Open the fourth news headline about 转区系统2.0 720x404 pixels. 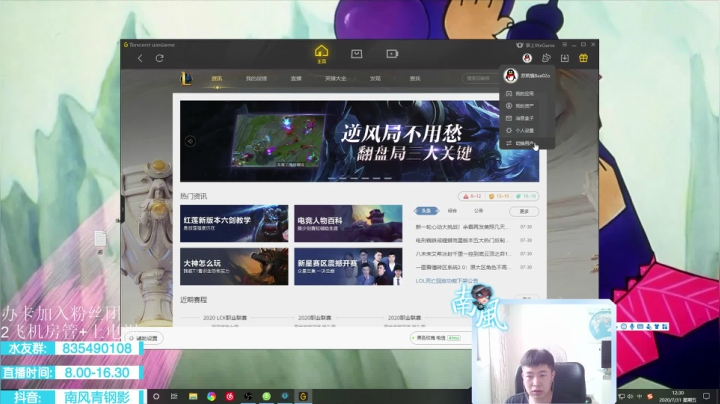point(462,267)
